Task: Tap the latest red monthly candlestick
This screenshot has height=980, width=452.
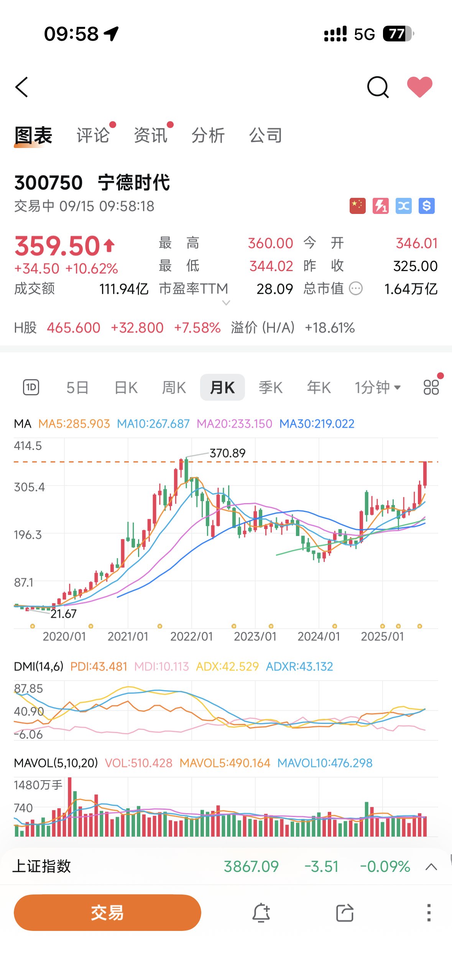Action: click(x=425, y=474)
